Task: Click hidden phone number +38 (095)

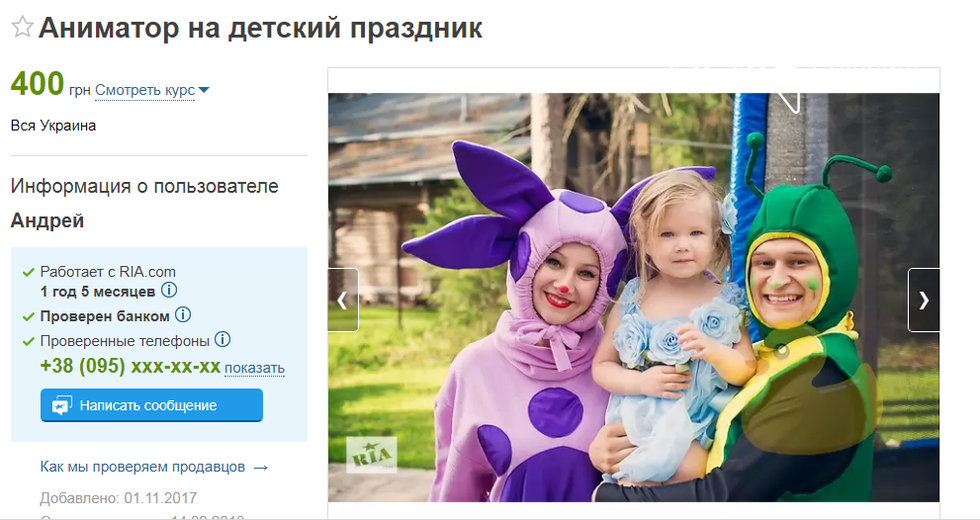Action: (x=130, y=366)
